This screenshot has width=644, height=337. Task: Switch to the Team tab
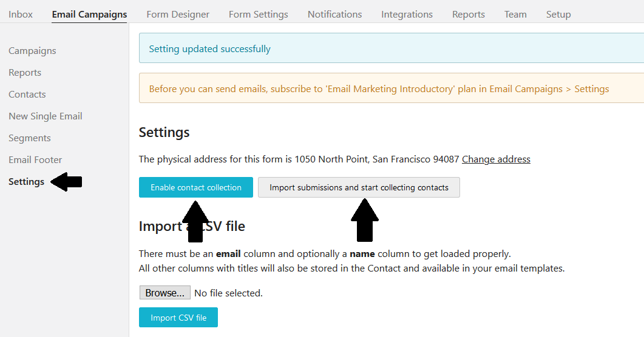pyautogui.click(x=515, y=14)
